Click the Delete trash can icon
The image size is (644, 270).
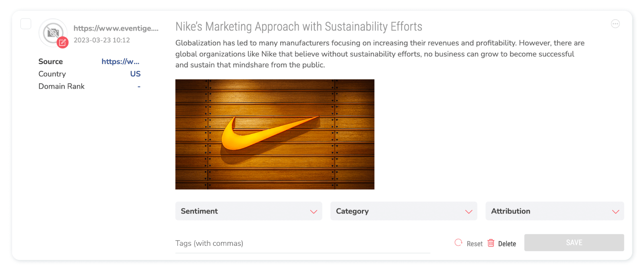pyautogui.click(x=491, y=243)
